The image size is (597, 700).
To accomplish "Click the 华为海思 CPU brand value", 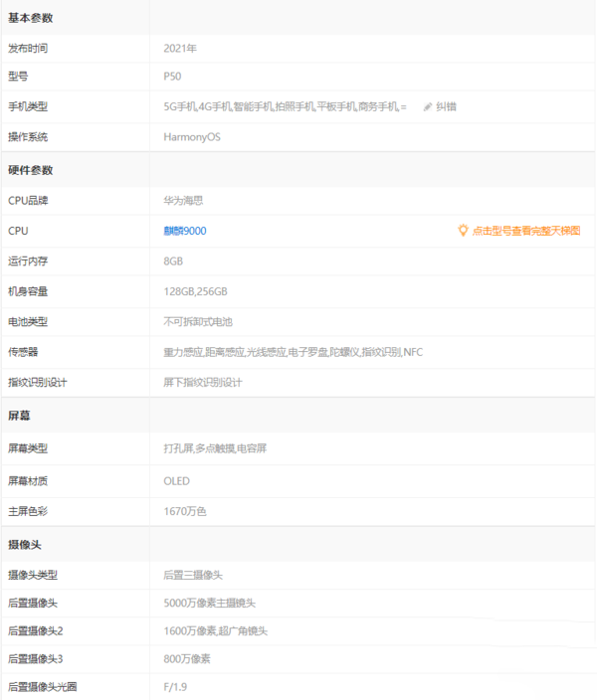I will 184,200.
